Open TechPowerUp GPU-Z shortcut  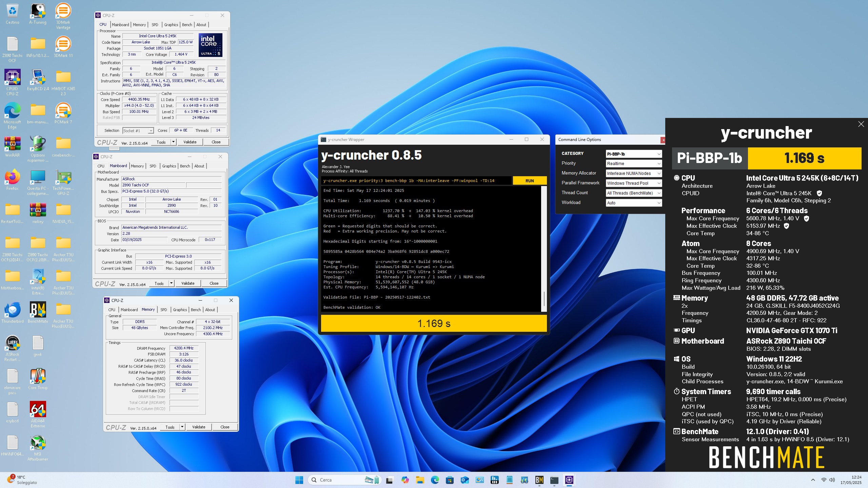63,182
